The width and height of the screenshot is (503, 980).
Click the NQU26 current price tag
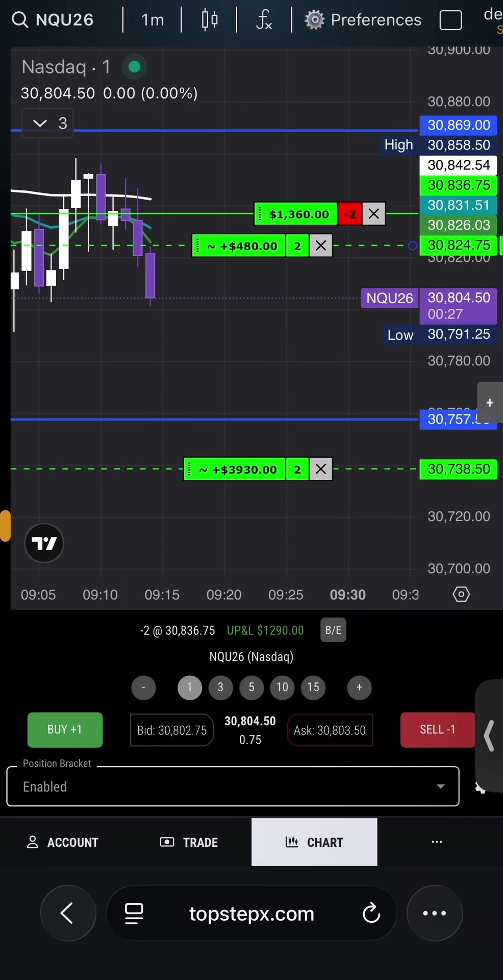tap(390, 298)
